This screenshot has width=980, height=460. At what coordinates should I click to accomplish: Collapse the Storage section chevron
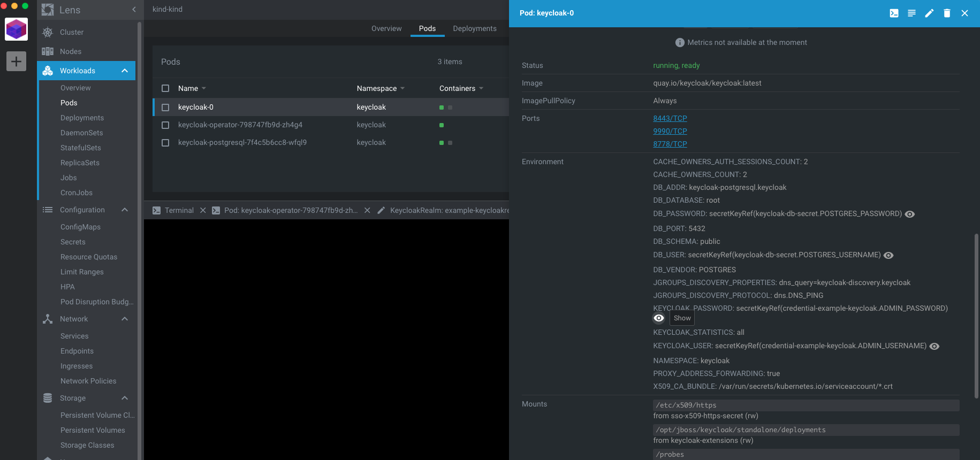125,398
